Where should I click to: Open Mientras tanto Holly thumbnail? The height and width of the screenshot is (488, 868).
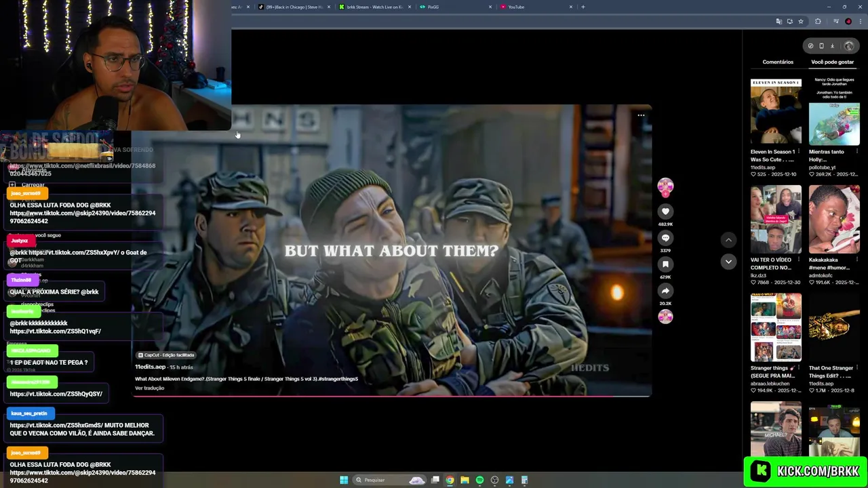point(834,112)
